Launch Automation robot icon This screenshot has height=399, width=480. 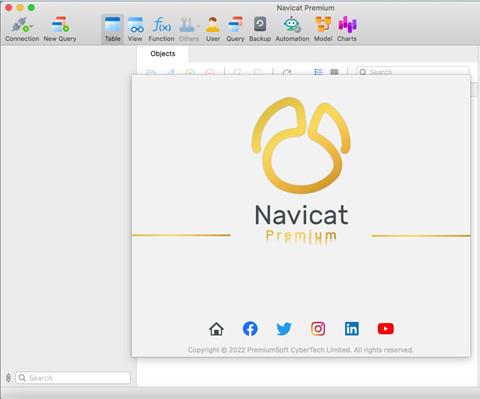tap(292, 29)
